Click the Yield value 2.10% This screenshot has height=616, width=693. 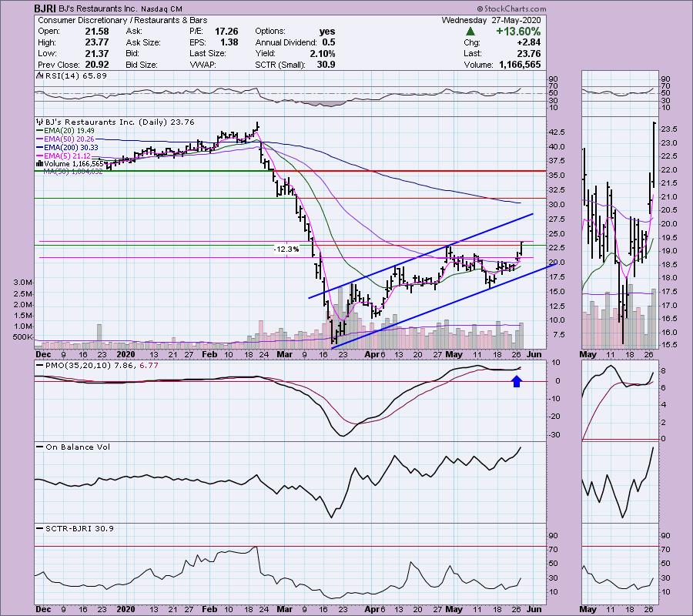(x=322, y=53)
